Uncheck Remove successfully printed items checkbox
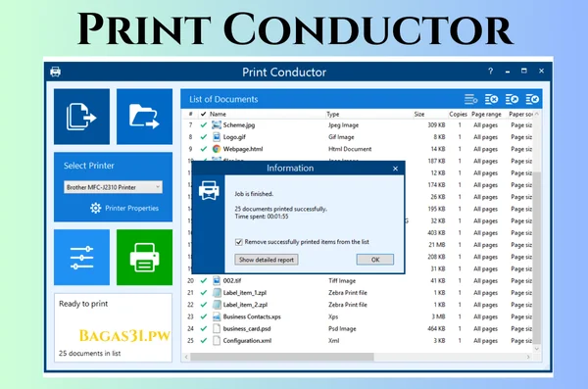This screenshot has height=389, width=588. 239,242
